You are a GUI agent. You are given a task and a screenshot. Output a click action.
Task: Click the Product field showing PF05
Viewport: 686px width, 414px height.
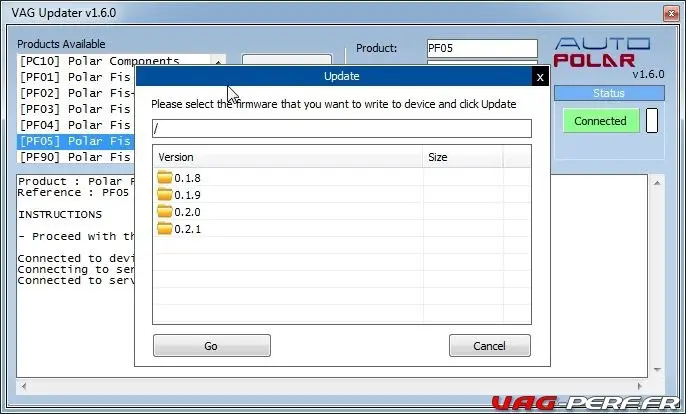pos(482,48)
